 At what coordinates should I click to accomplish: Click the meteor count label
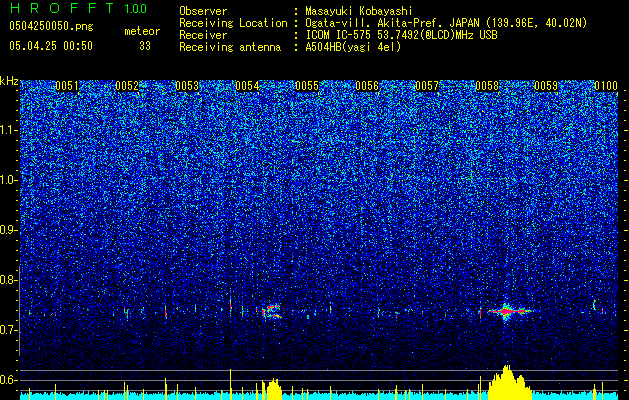click(x=142, y=31)
